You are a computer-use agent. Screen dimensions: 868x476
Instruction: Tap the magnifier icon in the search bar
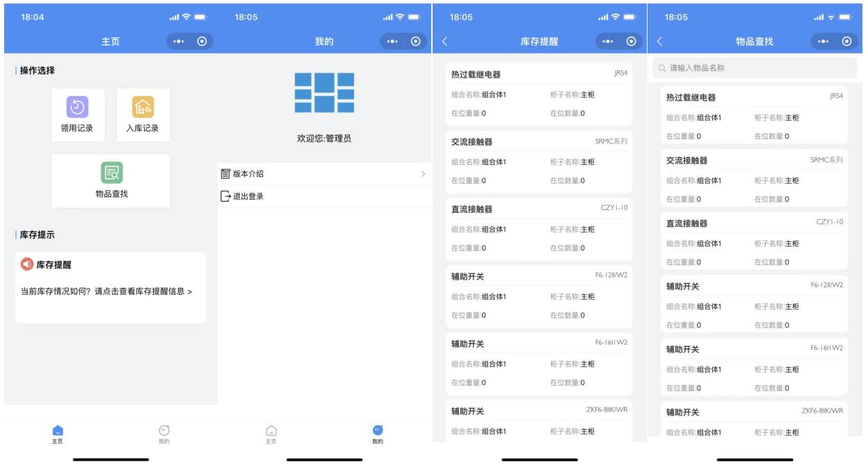[661, 68]
